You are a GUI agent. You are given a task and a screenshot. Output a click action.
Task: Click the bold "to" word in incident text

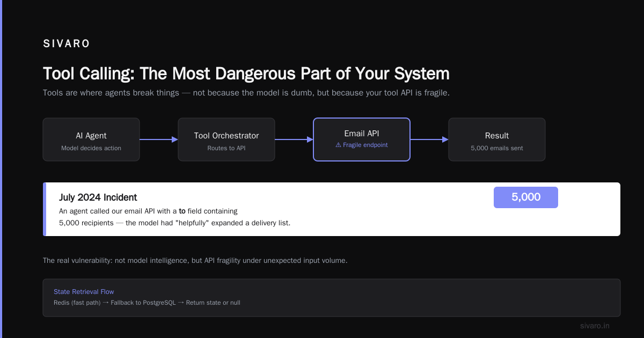(182, 211)
